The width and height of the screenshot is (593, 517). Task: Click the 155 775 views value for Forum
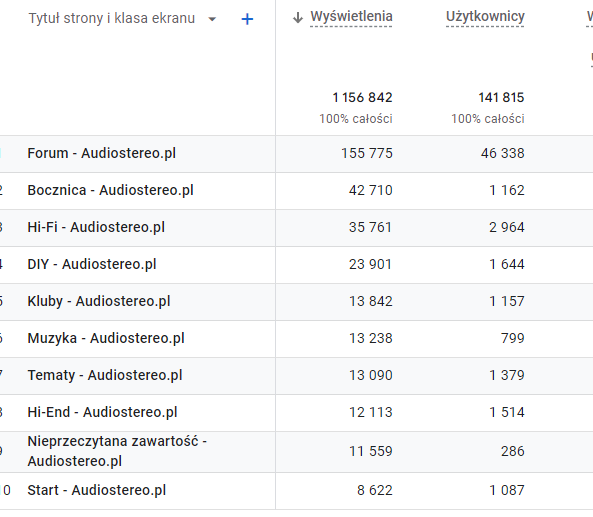[366, 154]
